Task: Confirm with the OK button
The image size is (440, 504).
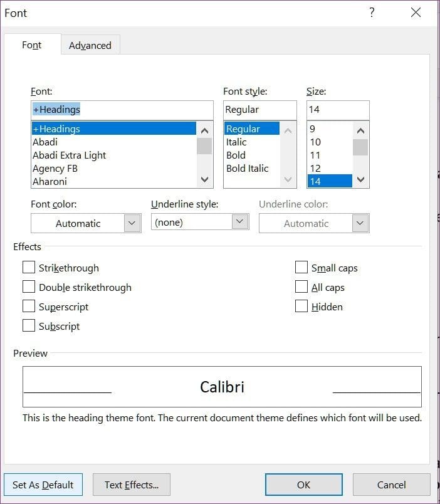Action: coord(304,485)
